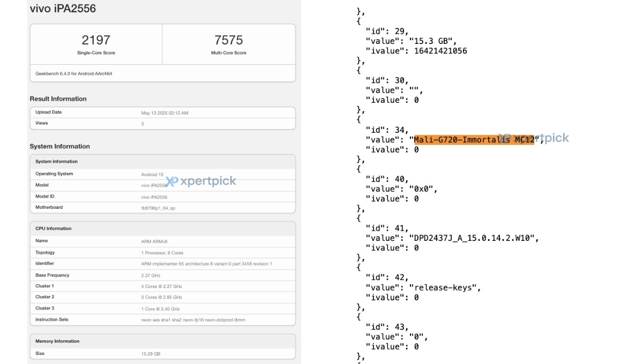Image resolution: width=643 pixels, height=364 pixels.
Task: Click the vivo iPA2556 page title
Action: point(63,9)
